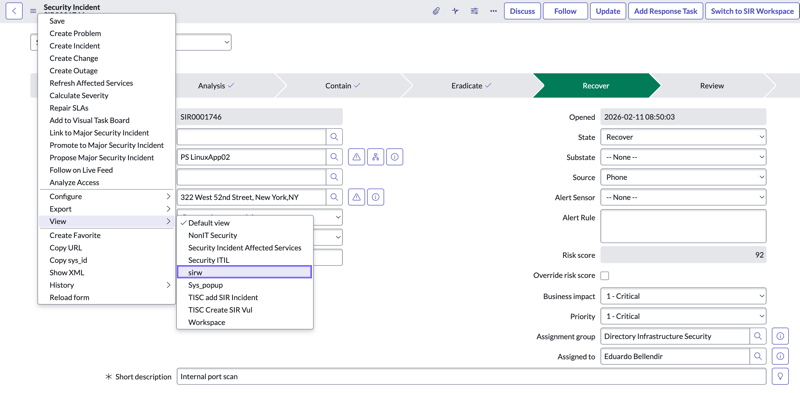Open dependency map icon for PS LinuxApp02
The image size is (800, 393).
click(x=376, y=157)
